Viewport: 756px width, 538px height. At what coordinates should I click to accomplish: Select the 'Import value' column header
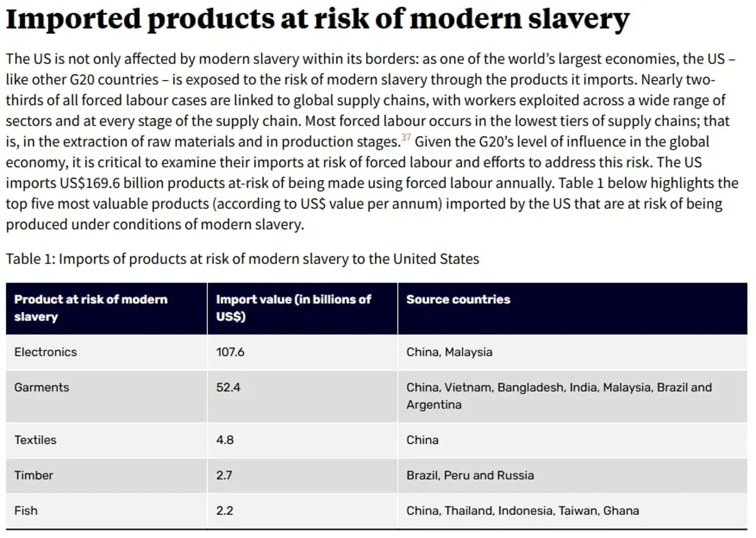pos(302,308)
